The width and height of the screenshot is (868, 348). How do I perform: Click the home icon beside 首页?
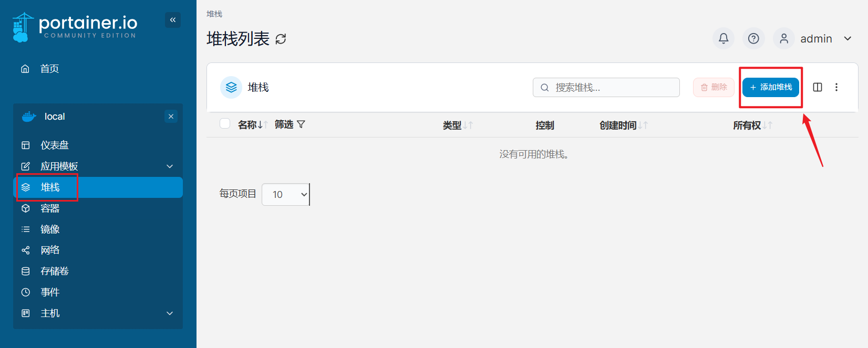[25, 69]
